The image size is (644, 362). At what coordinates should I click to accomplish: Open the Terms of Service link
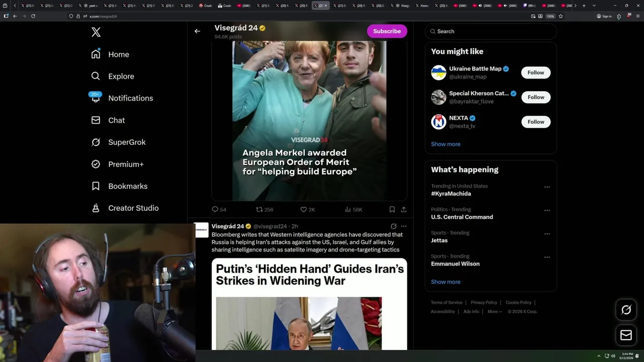[x=447, y=303]
